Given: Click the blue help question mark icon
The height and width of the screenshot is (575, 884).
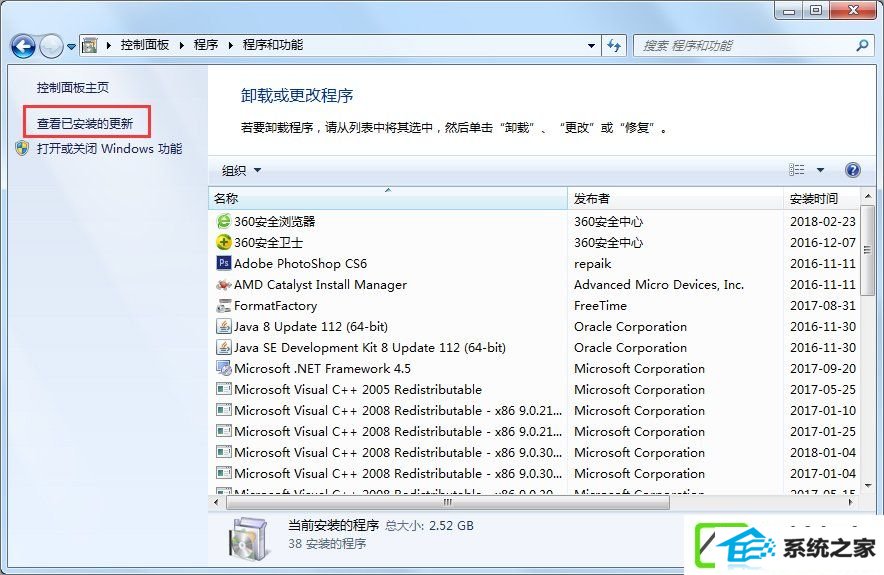Looking at the screenshot, I should pos(853,170).
